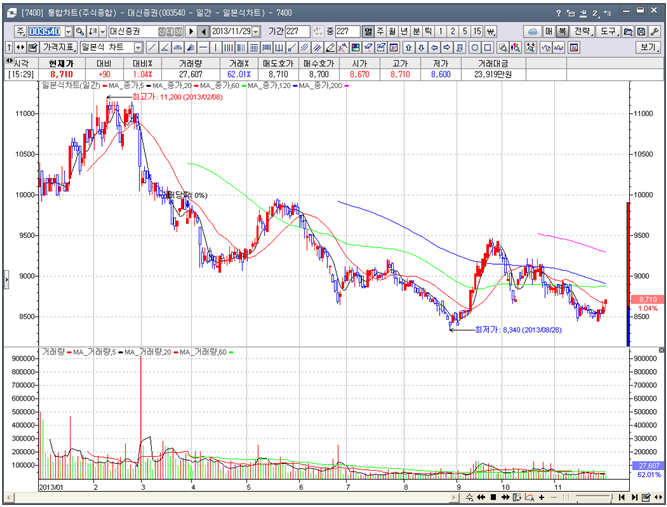
Task: Toggle the 일 (daily) period button
Action: (368, 31)
